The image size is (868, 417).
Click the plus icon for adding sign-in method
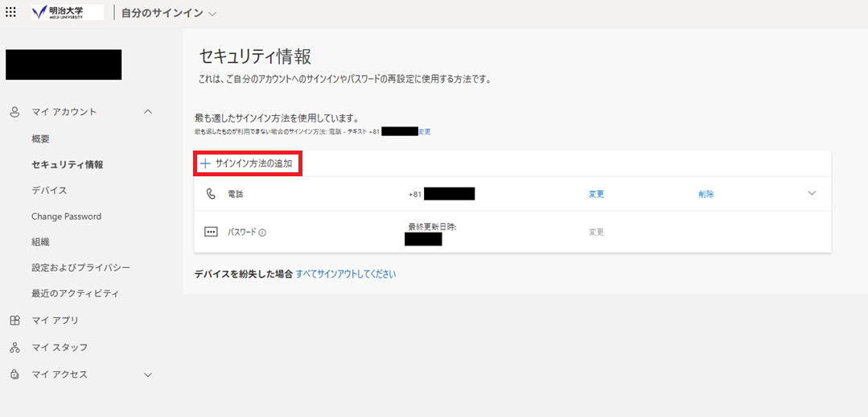click(x=205, y=163)
